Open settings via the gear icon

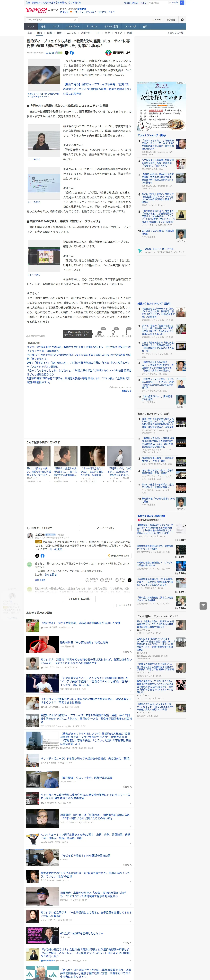[x=182, y=20]
